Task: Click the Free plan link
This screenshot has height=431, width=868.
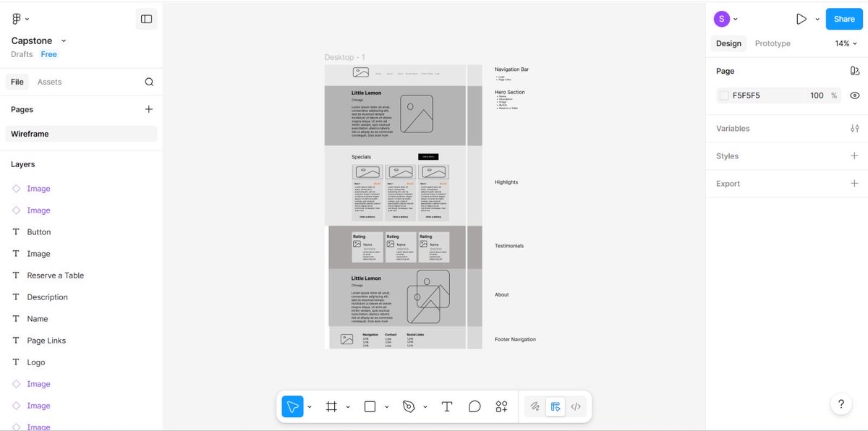Action: pos(48,54)
